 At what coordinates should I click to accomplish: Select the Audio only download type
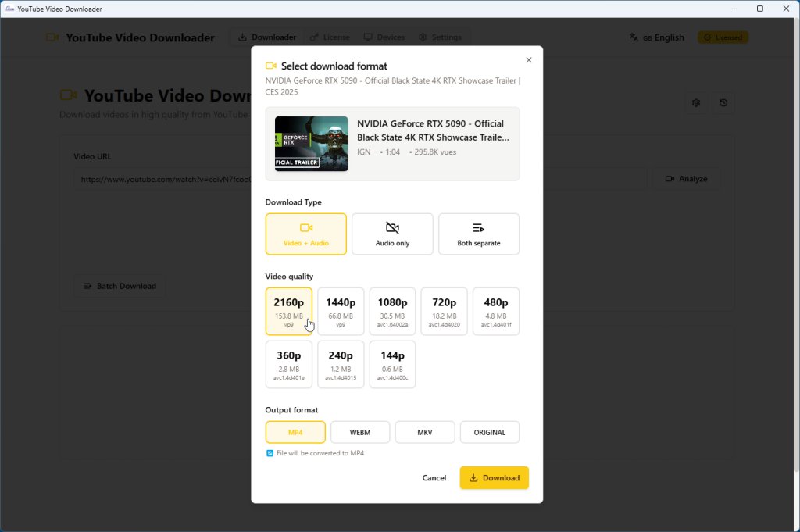pyautogui.click(x=392, y=234)
